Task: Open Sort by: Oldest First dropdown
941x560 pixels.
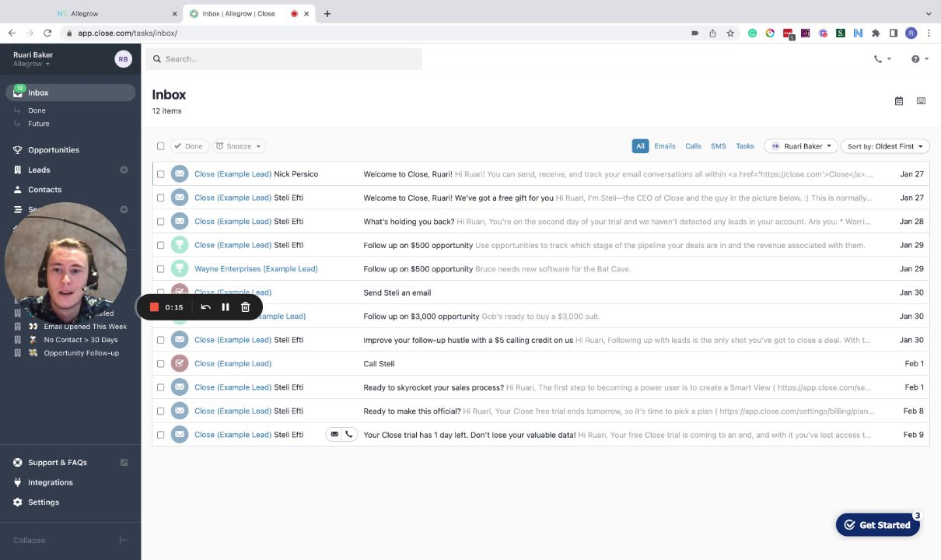Action: click(885, 146)
